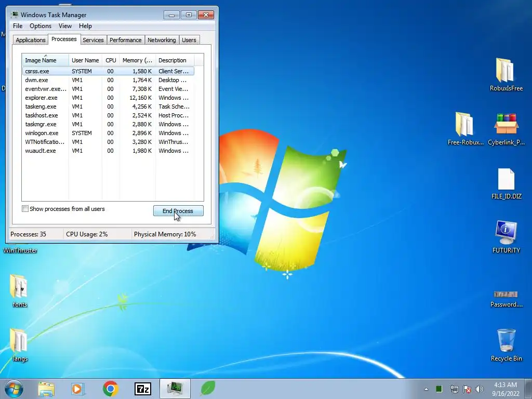Viewport: 532px width, 399px height.
Task: Select the wuauclt.exe process row
Action: (108, 151)
